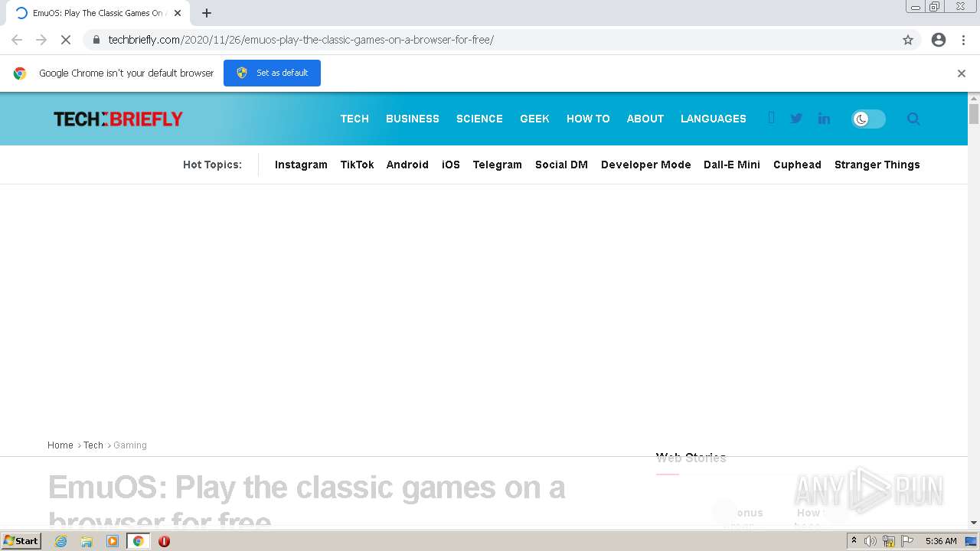Image resolution: width=980 pixels, height=551 pixels.
Task: Open the Cuphead hot topic
Action: pos(797,165)
